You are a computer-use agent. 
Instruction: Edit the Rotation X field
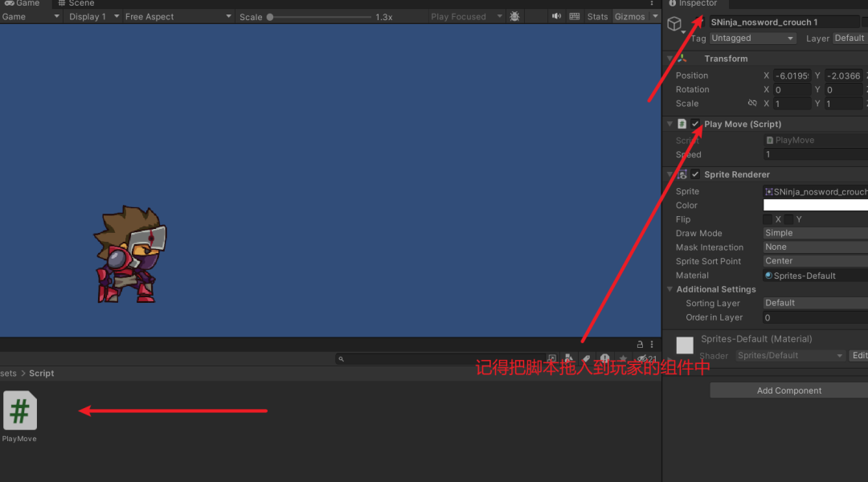[792, 90]
